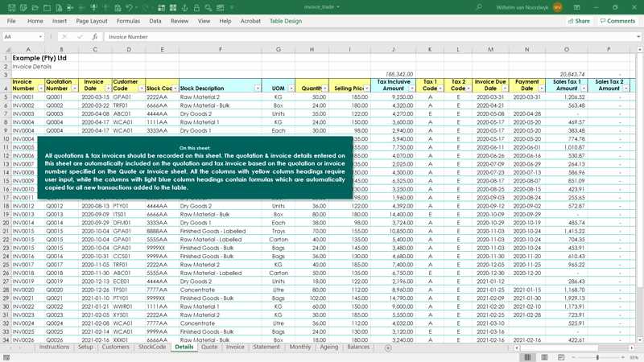Switch to the Statement sheet tab
644x362 pixels.
pos(266,348)
